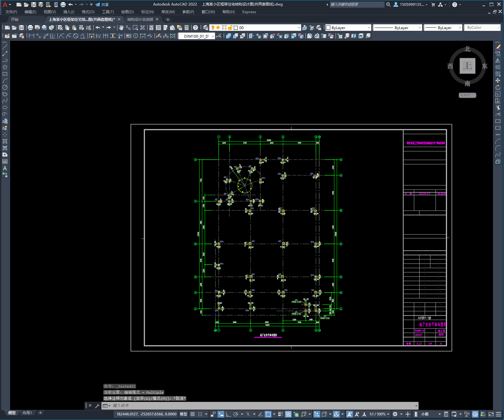Open the AutoCAD application menu logo

coord(5,4)
